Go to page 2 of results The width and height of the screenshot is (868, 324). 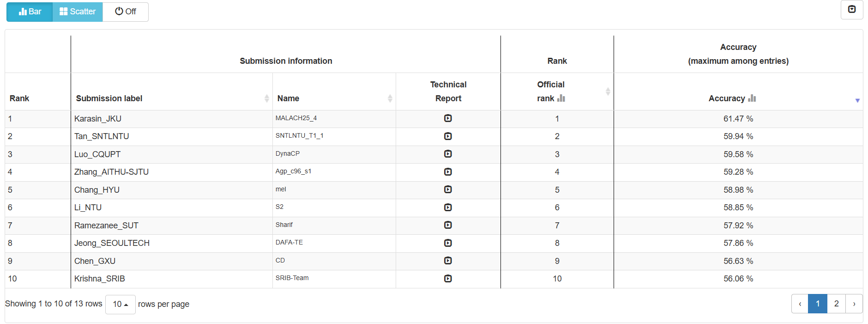click(x=836, y=304)
